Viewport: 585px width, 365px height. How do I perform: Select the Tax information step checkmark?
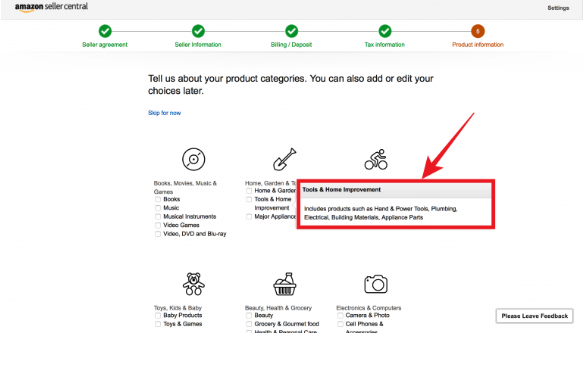coord(385,31)
